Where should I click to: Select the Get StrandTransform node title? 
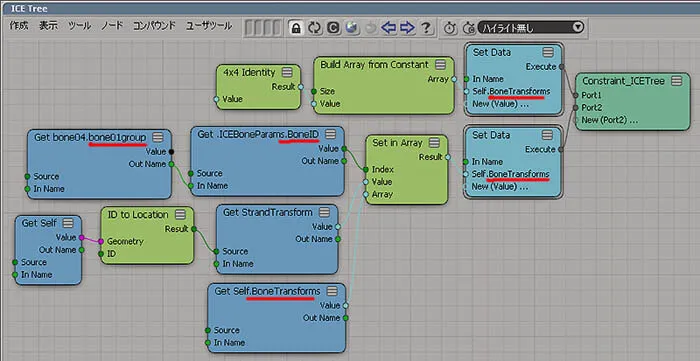coord(267,212)
